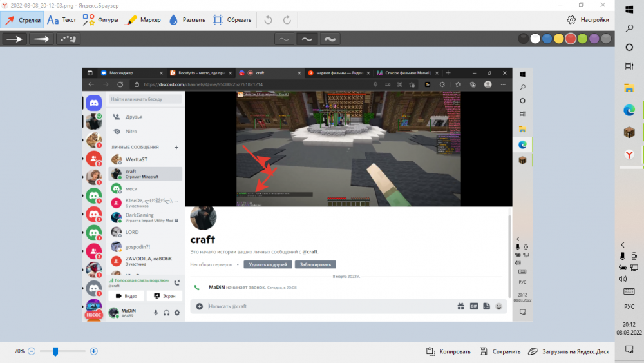644x363 pixels.
Task: Select the Стрелки arrow tool
Action: coord(23,20)
